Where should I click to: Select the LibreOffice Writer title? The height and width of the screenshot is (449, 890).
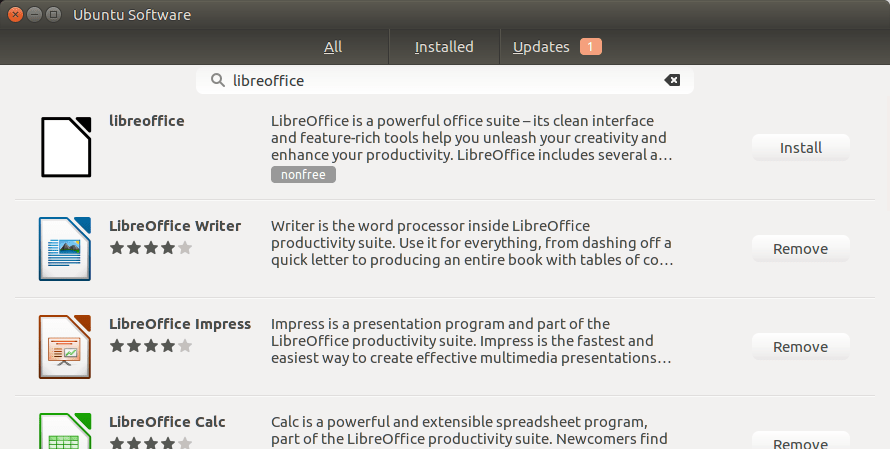175,226
